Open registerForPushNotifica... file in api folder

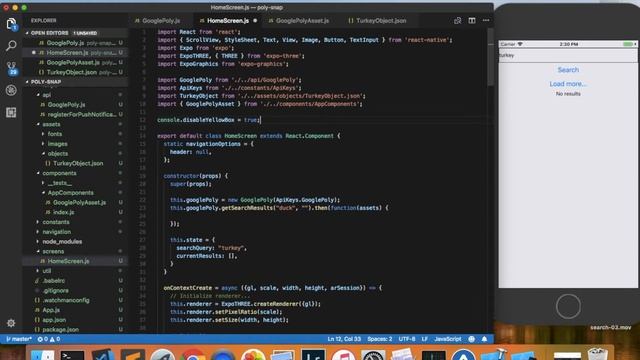click(76, 114)
